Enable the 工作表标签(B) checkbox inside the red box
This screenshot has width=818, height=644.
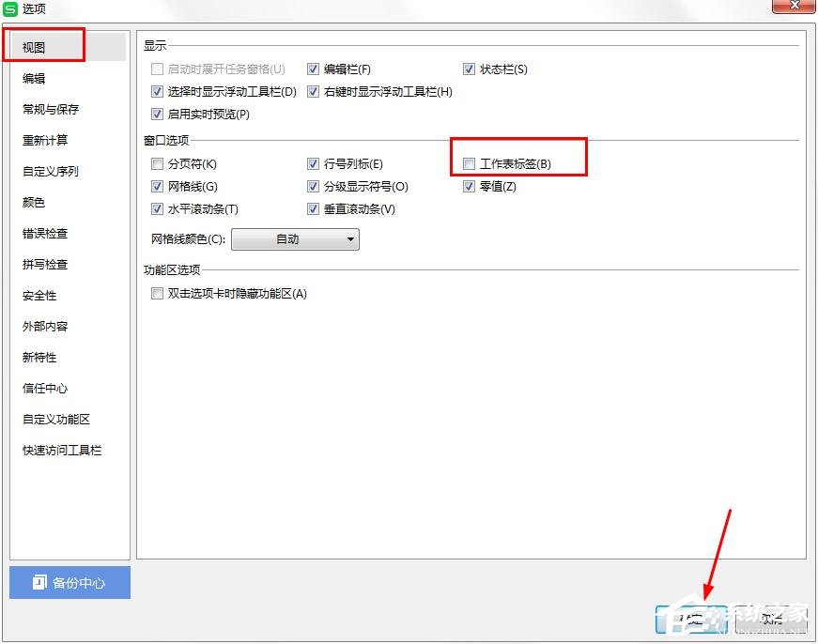469,163
